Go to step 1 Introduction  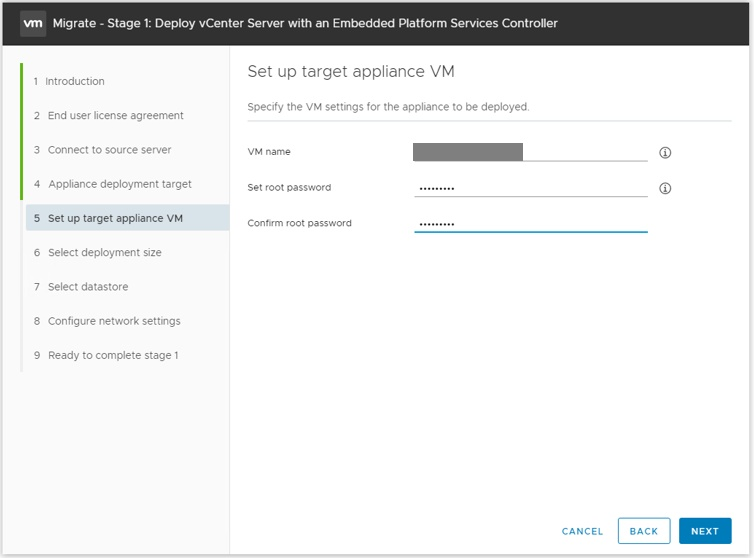point(69,81)
